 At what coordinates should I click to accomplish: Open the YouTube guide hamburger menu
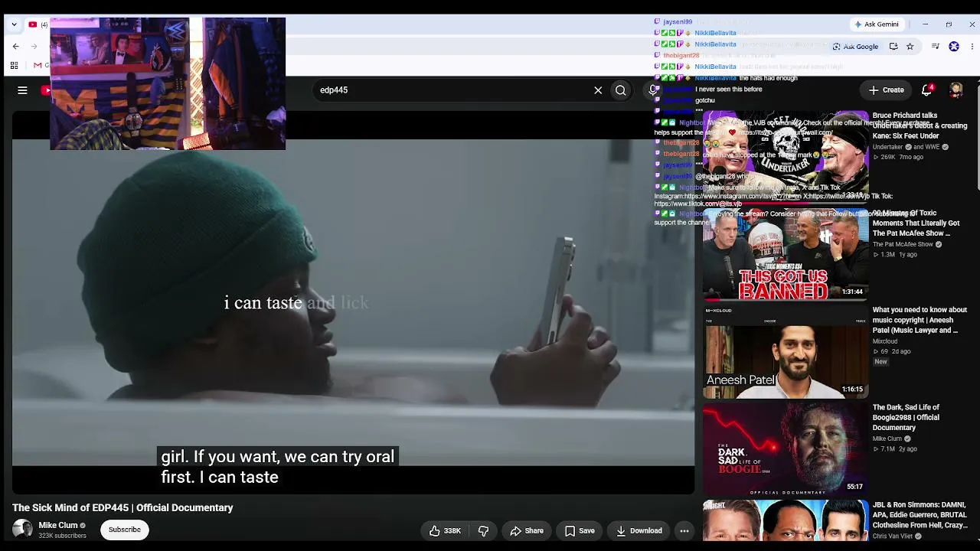tap(22, 90)
